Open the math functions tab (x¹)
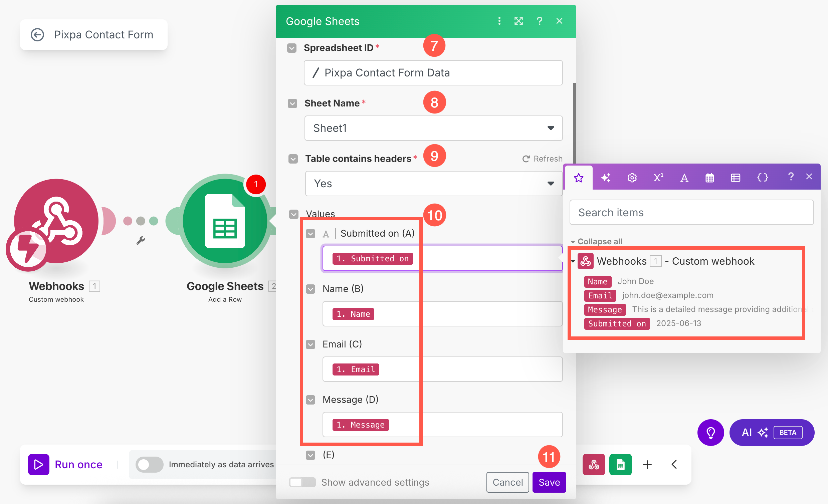The width and height of the screenshot is (828, 504). click(x=658, y=178)
